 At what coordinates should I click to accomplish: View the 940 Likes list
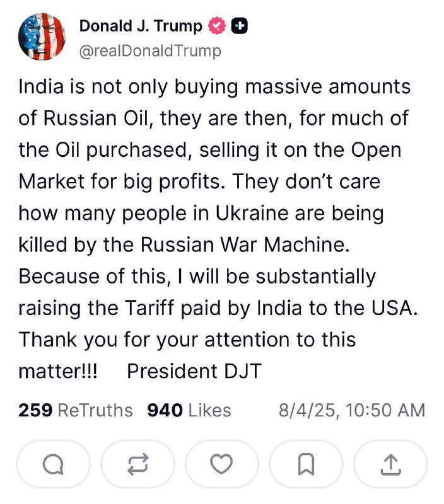point(189,410)
